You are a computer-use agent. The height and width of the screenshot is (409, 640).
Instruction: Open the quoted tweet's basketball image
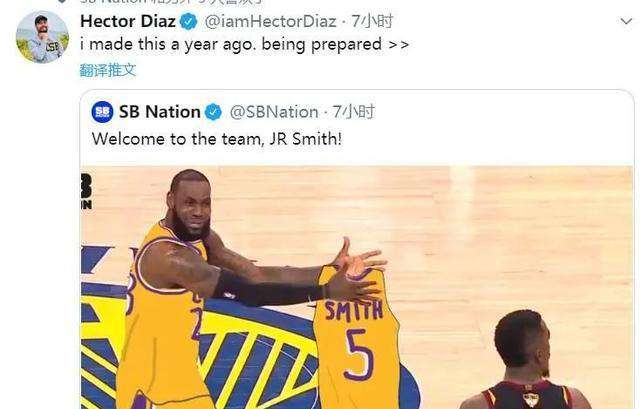click(x=357, y=287)
